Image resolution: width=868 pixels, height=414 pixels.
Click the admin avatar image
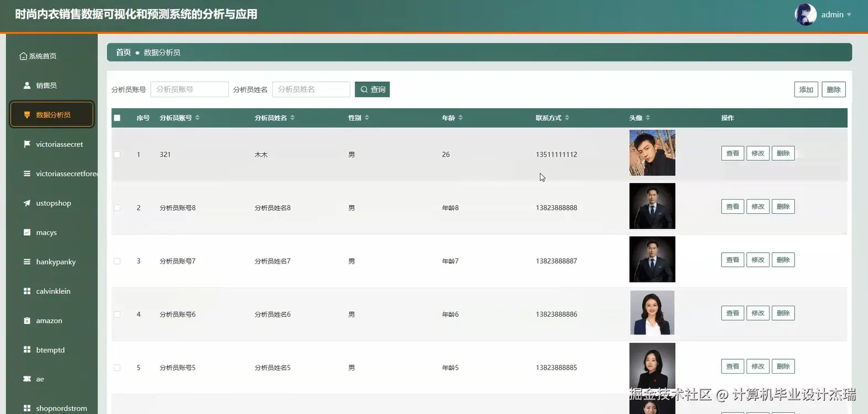pyautogui.click(x=805, y=14)
